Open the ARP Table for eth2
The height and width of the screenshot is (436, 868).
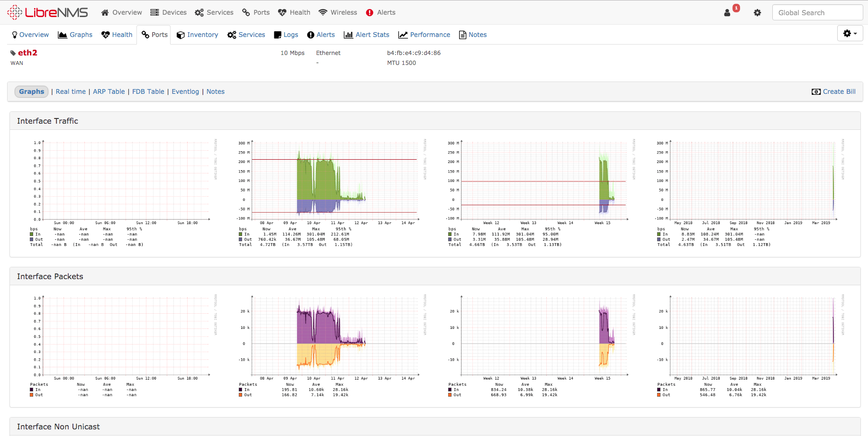tap(108, 91)
